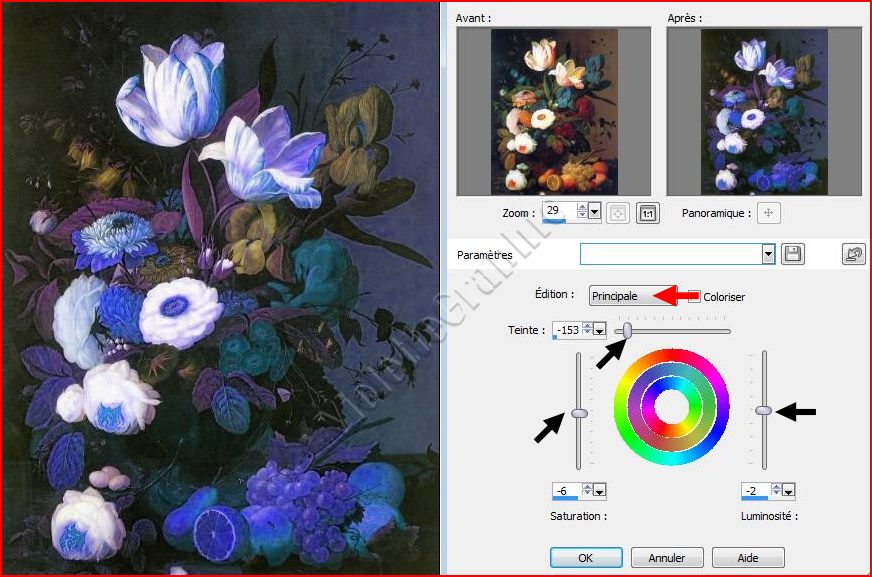The height and width of the screenshot is (577, 872).
Task: Click the Teinte horizontal slider handle
Action: click(x=627, y=330)
